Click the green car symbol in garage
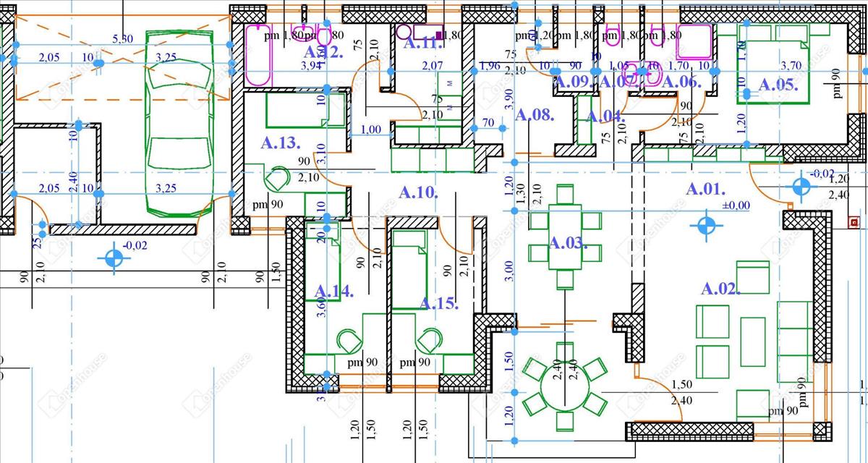Viewport: 868px width, 463px height. point(179,123)
